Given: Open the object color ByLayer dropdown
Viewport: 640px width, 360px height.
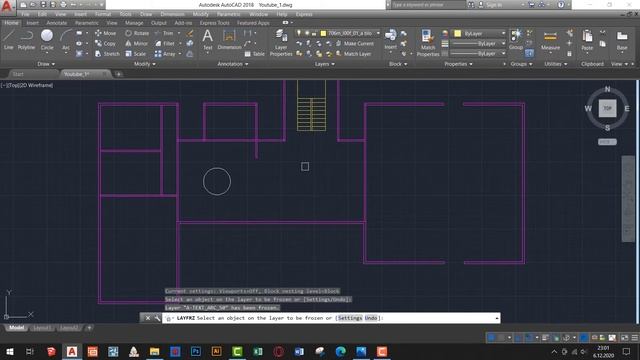Looking at the screenshot, I should (x=503, y=33).
